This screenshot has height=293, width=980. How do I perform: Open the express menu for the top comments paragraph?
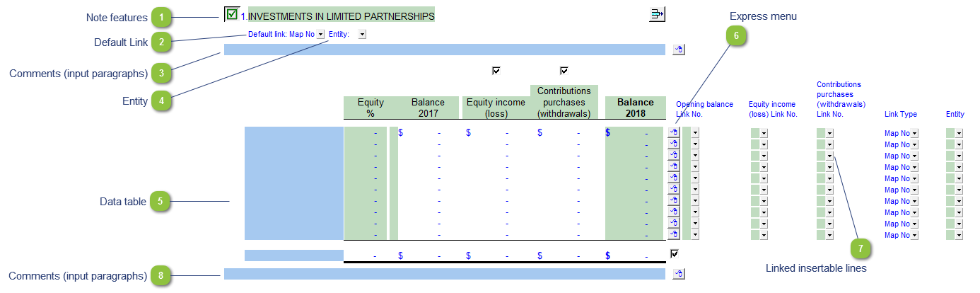(678, 50)
